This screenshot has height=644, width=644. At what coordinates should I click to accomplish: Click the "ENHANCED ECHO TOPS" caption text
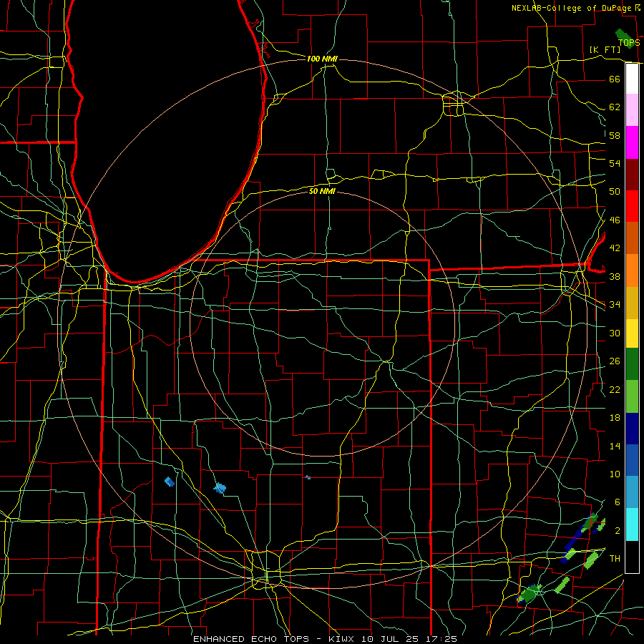(x=251, y=639)
